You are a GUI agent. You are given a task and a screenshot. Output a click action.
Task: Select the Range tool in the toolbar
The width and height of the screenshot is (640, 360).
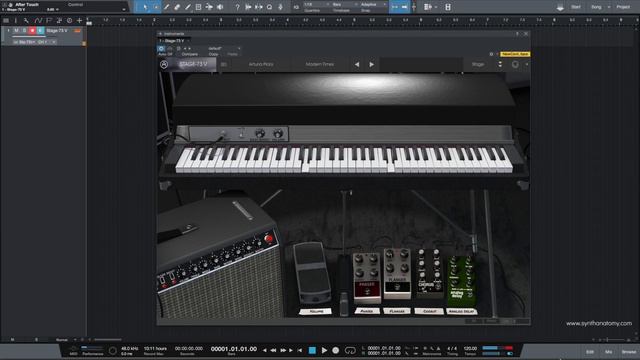156,7
